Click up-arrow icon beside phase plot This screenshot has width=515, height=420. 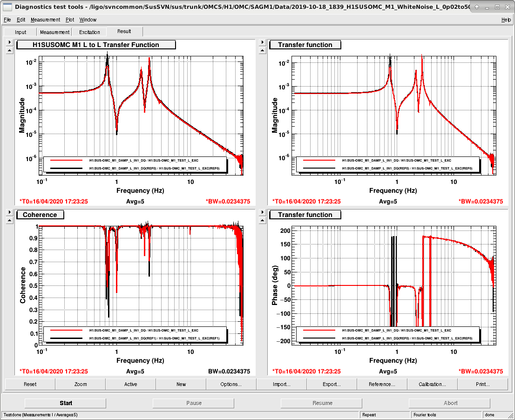pos(262,220)
